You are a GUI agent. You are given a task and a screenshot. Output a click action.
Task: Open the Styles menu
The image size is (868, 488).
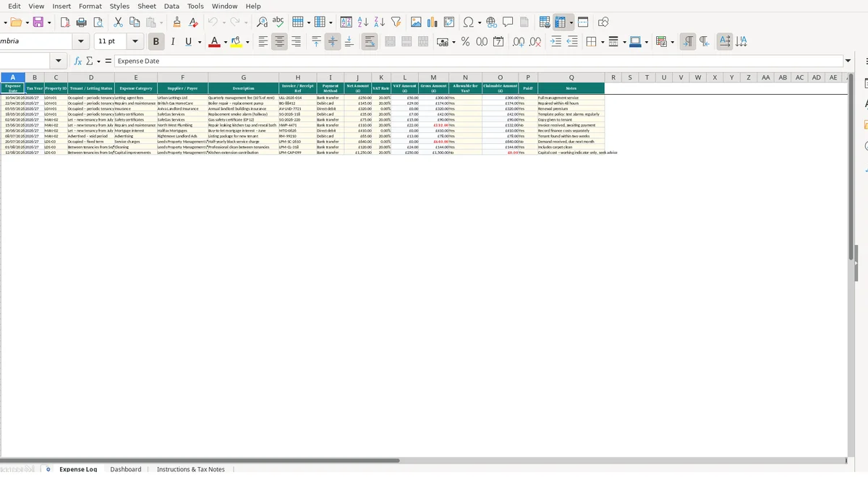click(119, 6)
